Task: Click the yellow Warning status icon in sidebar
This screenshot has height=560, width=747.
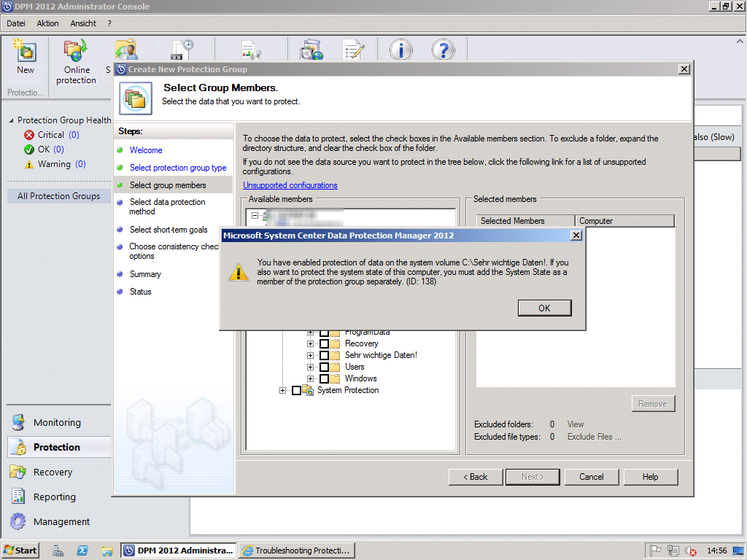Action: pos(29,164)
